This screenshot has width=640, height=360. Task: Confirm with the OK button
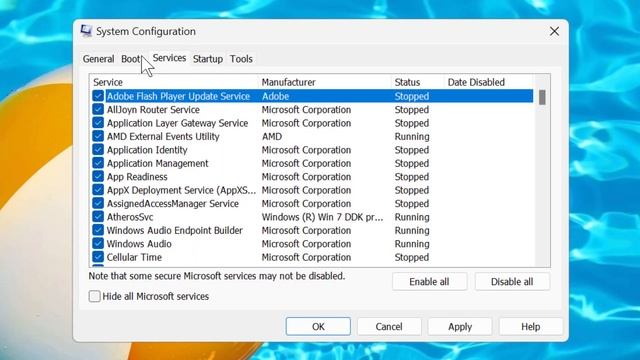coord(318,327)
